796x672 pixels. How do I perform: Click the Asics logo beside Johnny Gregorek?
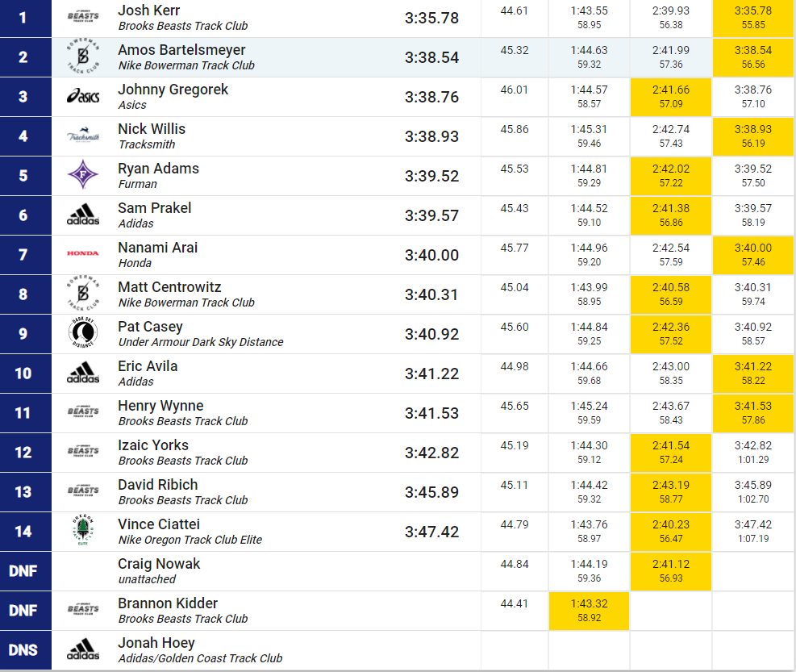tap(83, 97)
